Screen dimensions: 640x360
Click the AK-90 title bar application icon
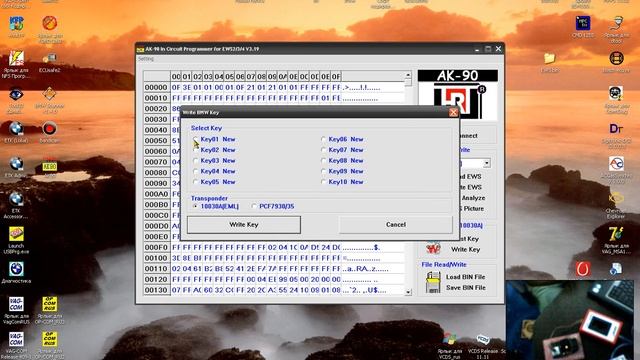[x=140, y=49]
